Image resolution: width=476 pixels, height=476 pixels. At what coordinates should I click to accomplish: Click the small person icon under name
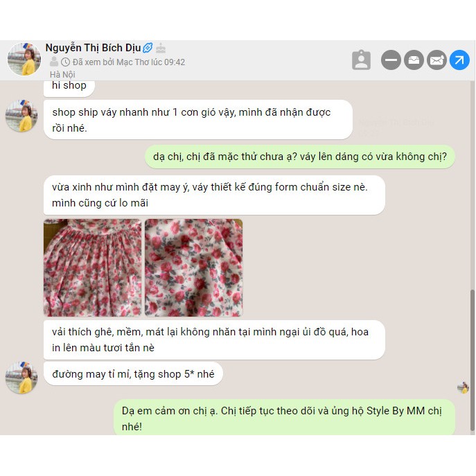click(x=54, y=62)
